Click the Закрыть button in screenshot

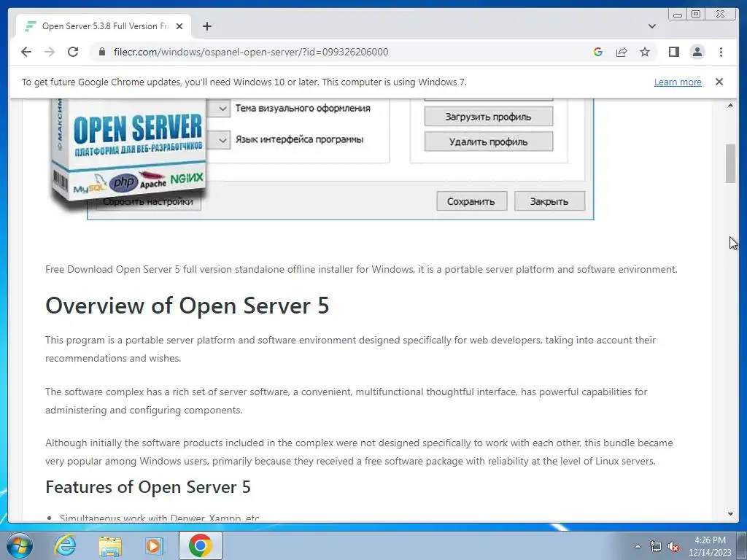point(549,201)
